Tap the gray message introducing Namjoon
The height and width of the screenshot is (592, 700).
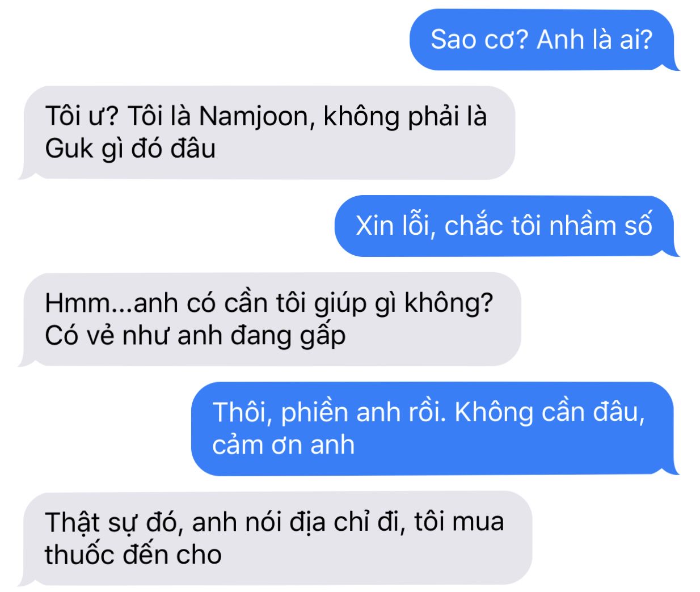tap(267, 133)
